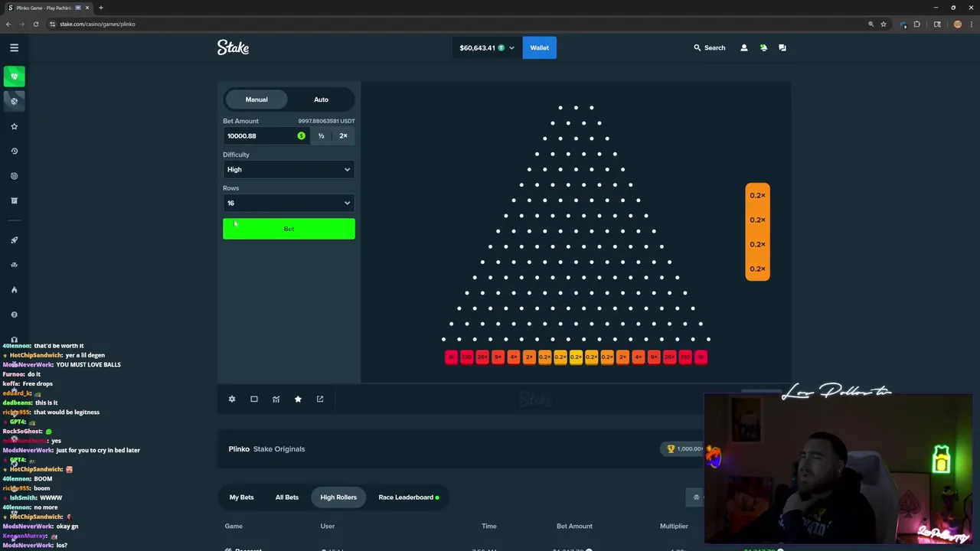Image resolution: width=980 pixels, height=551 pixels.
Task: Click the centre yellow 0.2× multiplier bucket
Action: click(x=576, y=357)
